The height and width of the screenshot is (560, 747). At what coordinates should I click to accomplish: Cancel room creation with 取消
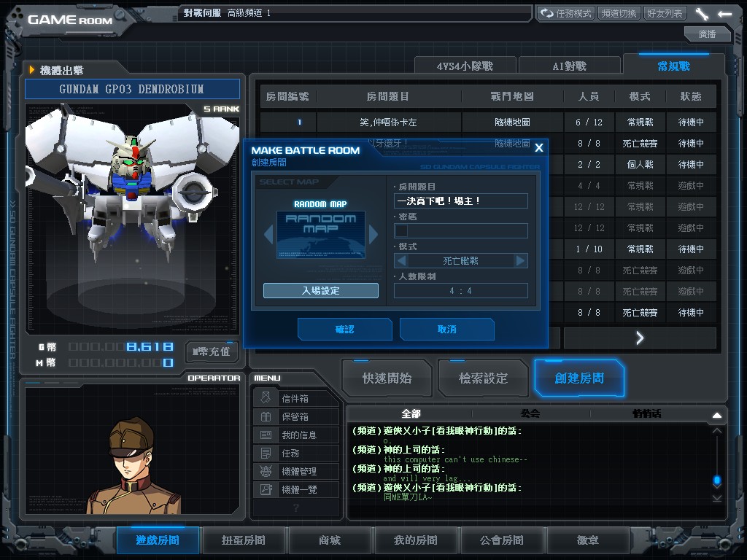click(x=447, y=329)
